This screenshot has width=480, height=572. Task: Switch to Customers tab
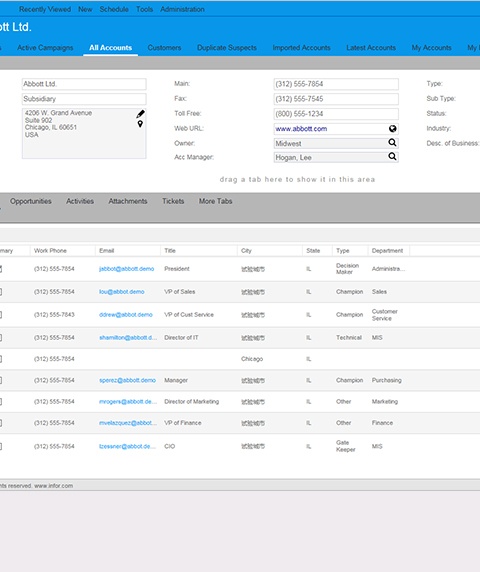coord(164,48)
